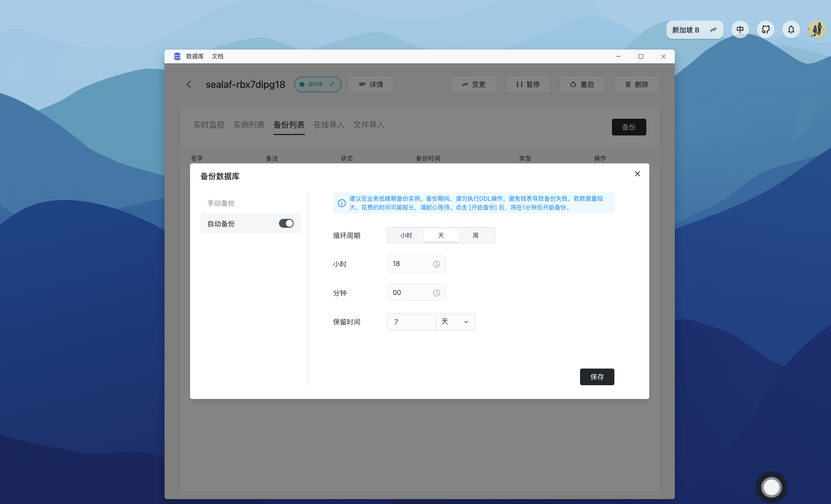Click the floating assistant circle button
This screenshot has height=504, width=831.
(x=772, y=487)
